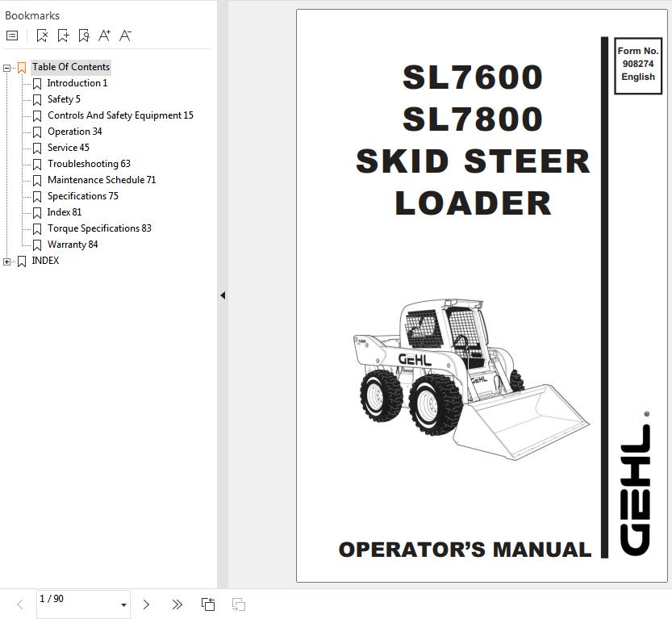The image size is (672, 619).
Task: Click the bookmark icon beside Operation 34
Action: point(37,132)
